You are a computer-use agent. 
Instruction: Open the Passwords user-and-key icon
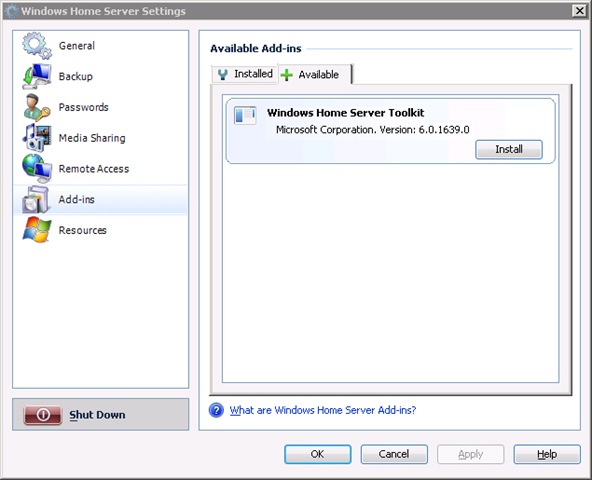click(x=36, y=107)
